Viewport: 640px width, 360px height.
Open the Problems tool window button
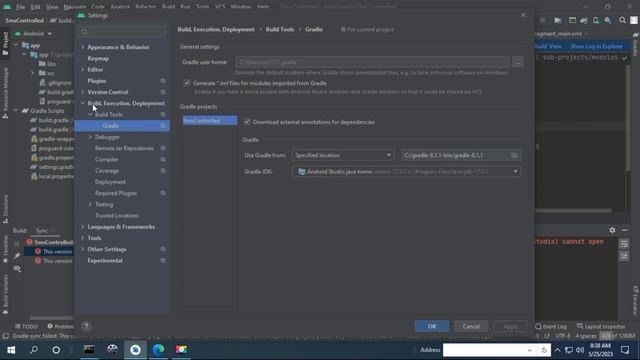[x=60, y=327]
